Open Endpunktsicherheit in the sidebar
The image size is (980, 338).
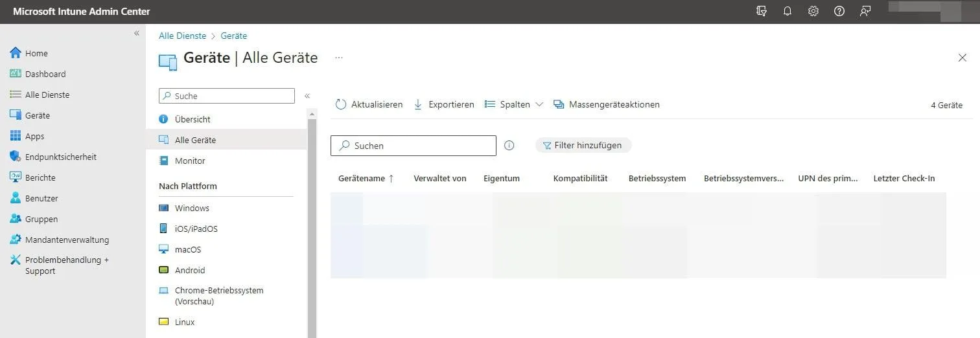[60, 157]
